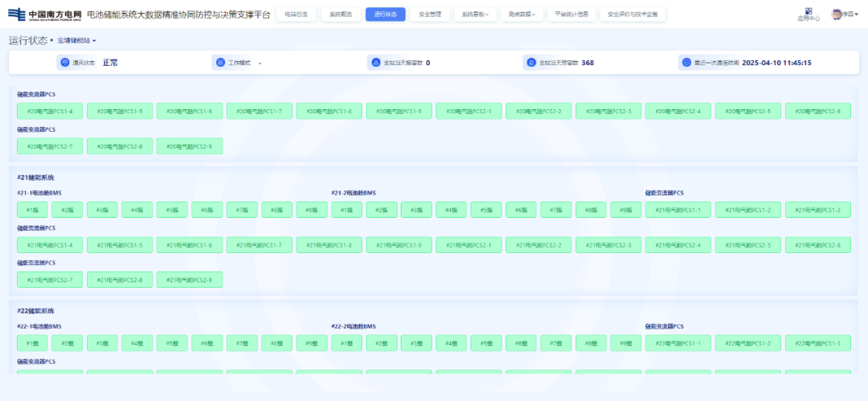Select #1簇 under #21-1电池舱BMS
This screenshot has height=401, width=868.
pyautogui.click(x=32, y=210)
